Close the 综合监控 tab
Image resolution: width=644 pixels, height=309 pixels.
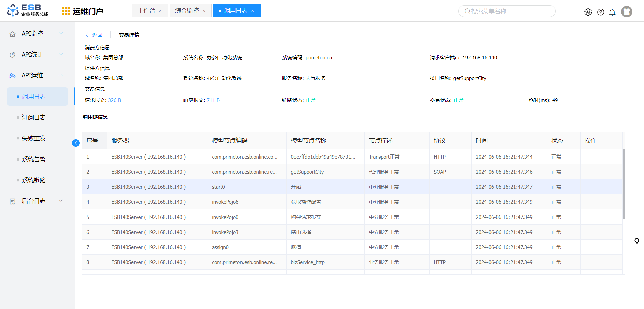pos(204,11)
